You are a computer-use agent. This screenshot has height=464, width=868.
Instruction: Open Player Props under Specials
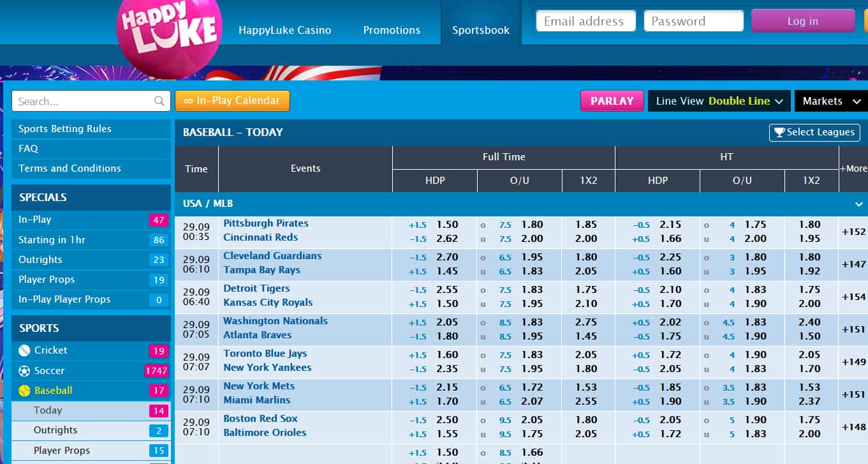click(x=91, y=280)
